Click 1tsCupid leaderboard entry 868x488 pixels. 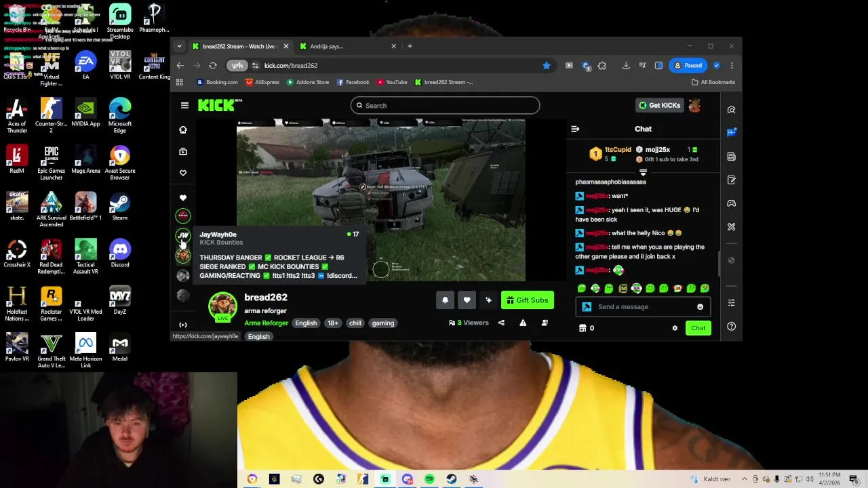pyautogui.click(x=610, y=154)
